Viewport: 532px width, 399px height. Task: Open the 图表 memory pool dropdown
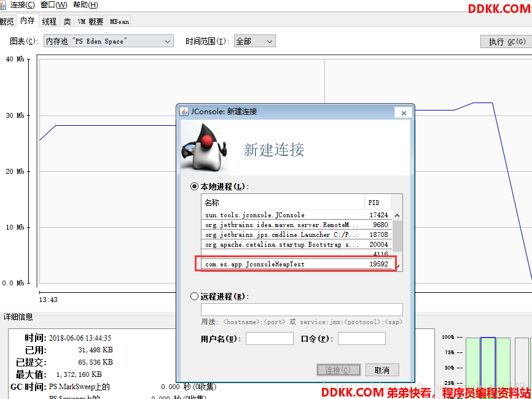pos(109,41)
